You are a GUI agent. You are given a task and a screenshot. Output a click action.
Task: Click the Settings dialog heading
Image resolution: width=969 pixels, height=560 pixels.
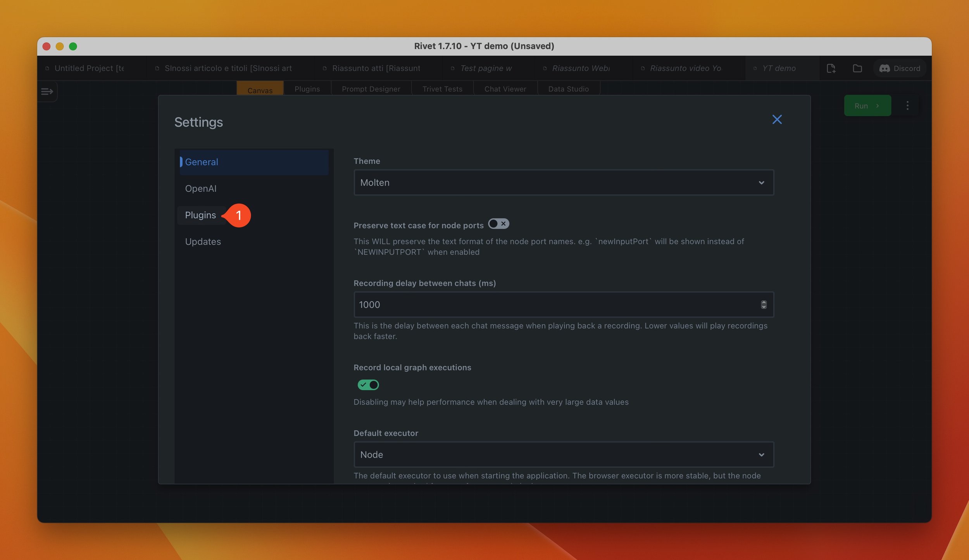(x=198, y=122)
